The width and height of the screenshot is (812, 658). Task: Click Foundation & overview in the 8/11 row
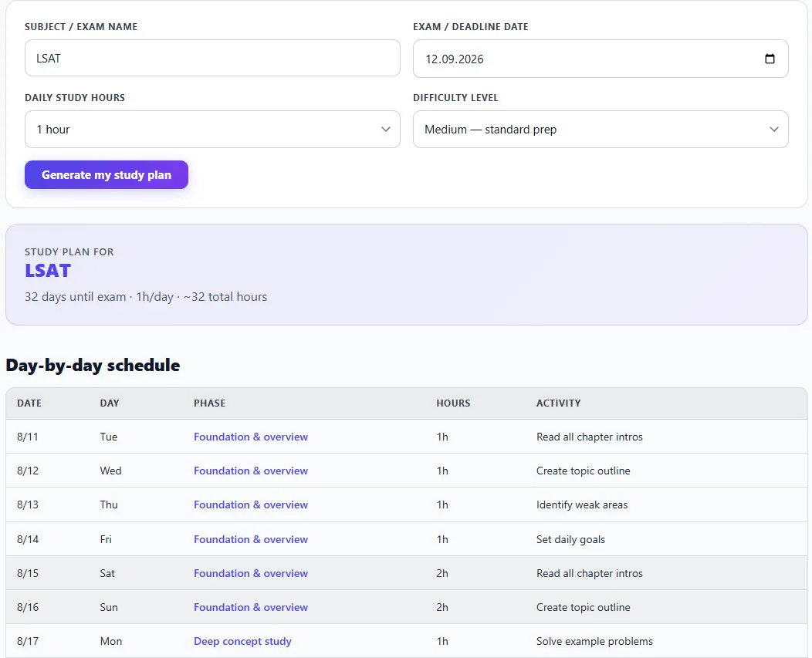(x=251, y=437)
